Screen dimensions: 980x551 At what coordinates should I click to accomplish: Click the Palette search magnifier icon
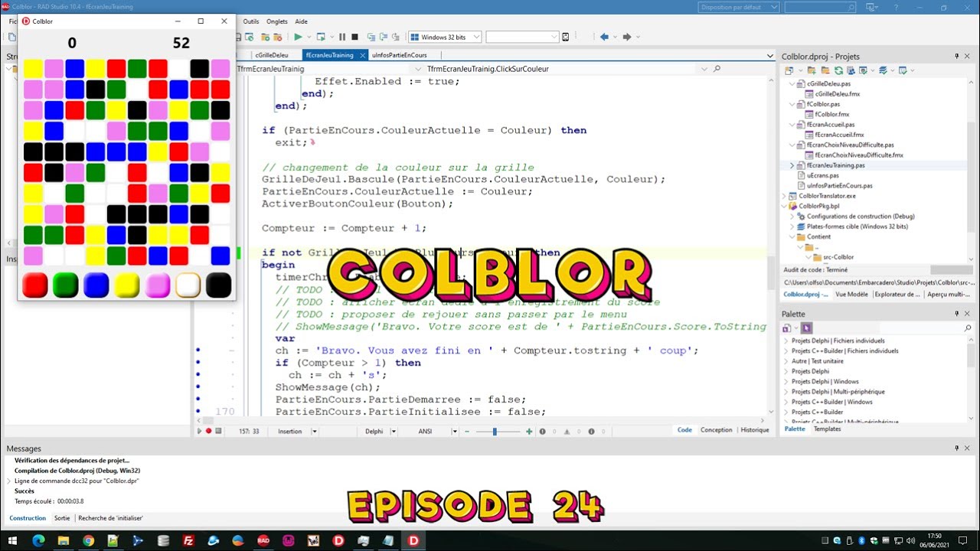[x=968, y=328]
